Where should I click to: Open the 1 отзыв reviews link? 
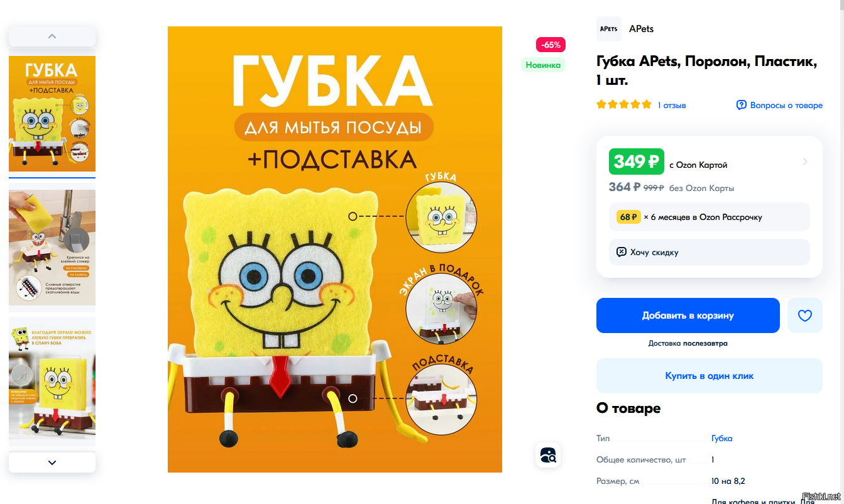(672, 105)
